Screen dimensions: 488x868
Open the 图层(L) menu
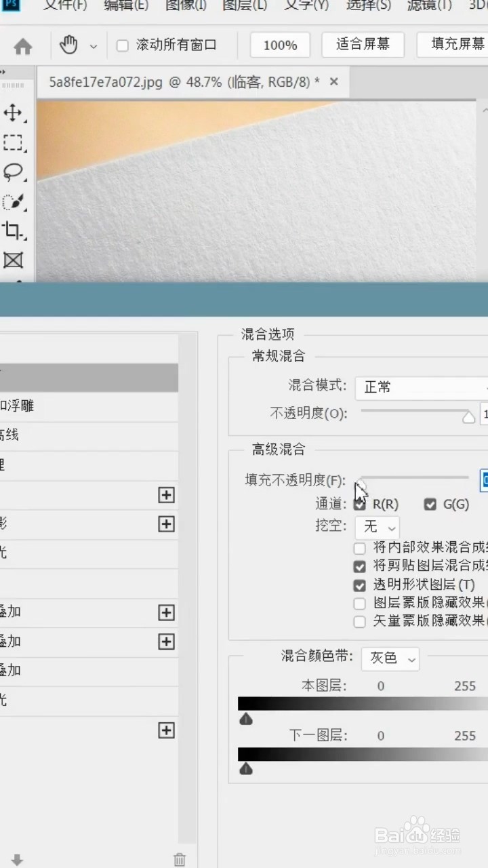tap(245, 6)
